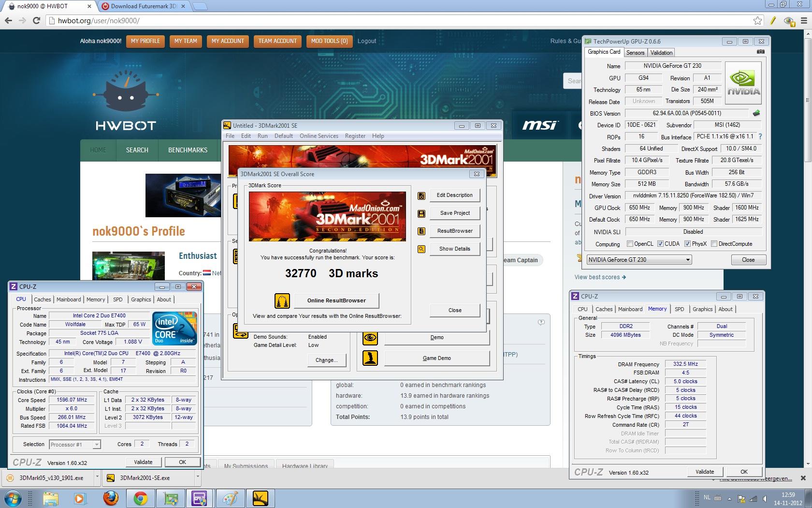This screenshot has width=812, height=508.
Task: Click the Show Details magnifier icon
Action: [x=421, y=249]
